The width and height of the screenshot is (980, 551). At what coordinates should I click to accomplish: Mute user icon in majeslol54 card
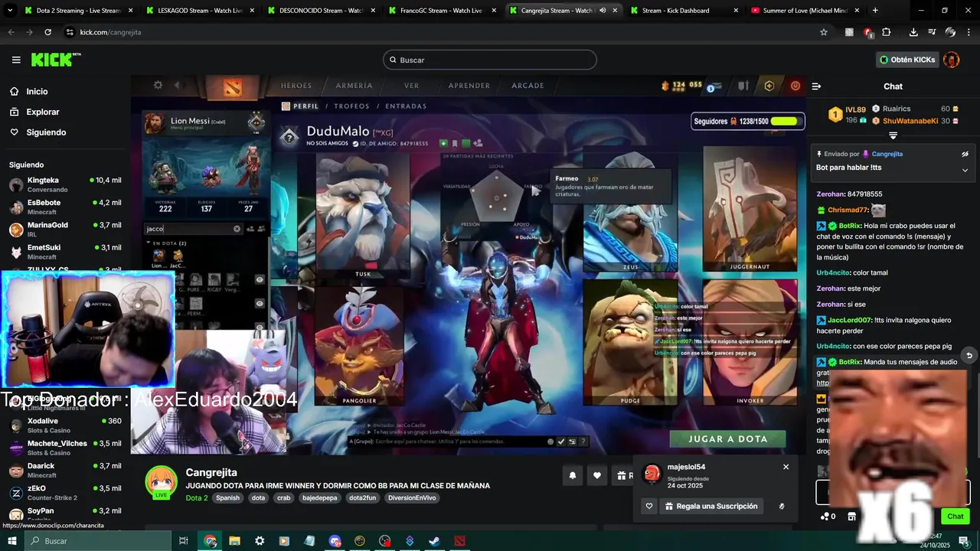[782, 506]
